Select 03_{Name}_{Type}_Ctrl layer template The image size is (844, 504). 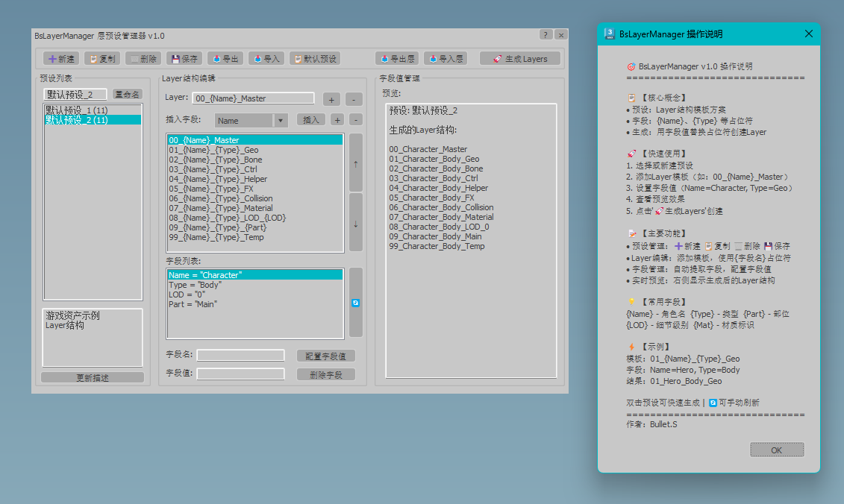point(255,169)
